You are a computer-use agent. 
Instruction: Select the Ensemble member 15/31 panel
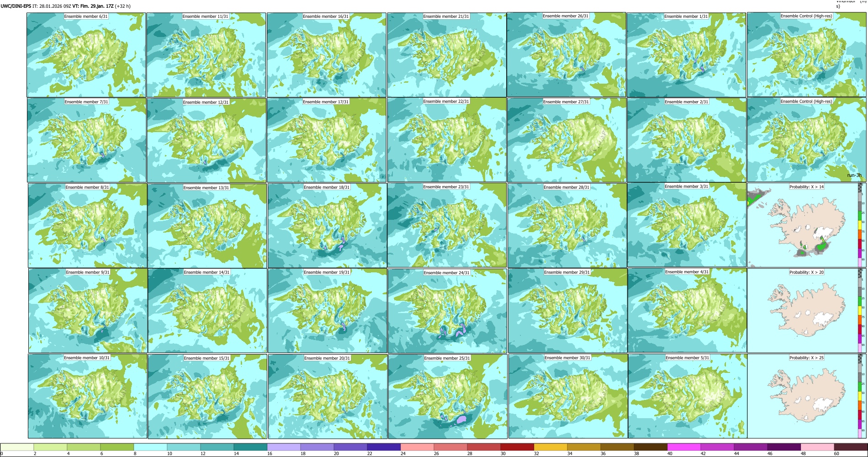point(207,396)
